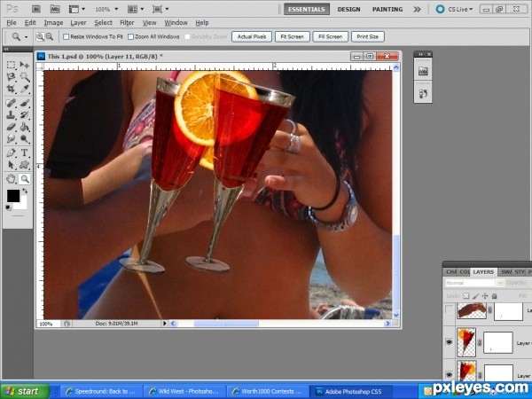Toggle mask link on top brown layer
This screenshot has width=532, height=399.
click(489, 309)
